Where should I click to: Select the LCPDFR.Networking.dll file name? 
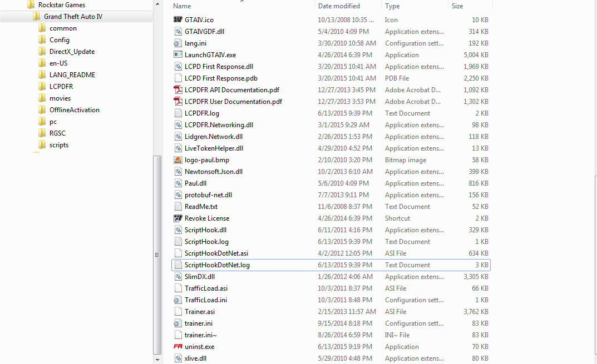click(x=219, y=124)
